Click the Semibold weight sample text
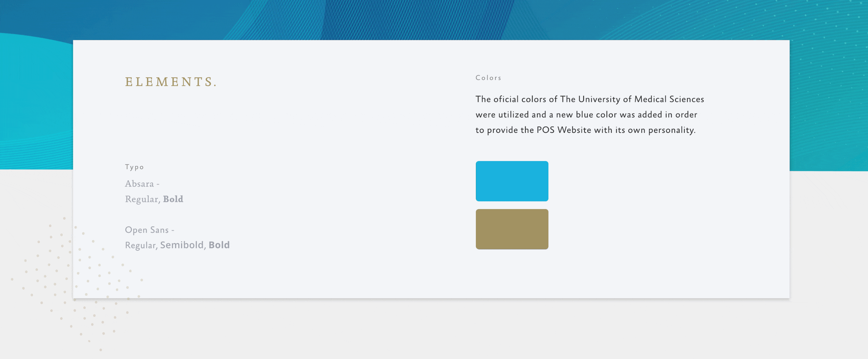 [x=182, y=245]
